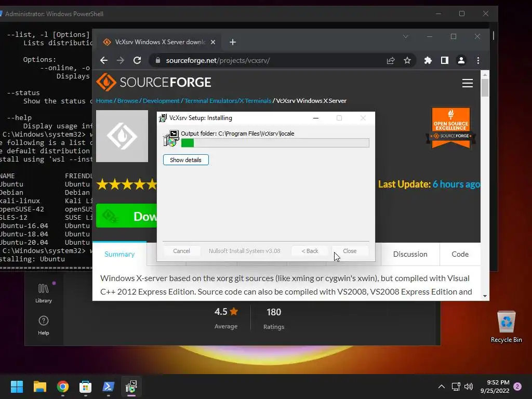Click the Ubuntu-20.04 row in PowerShell

tap(46, 242)
